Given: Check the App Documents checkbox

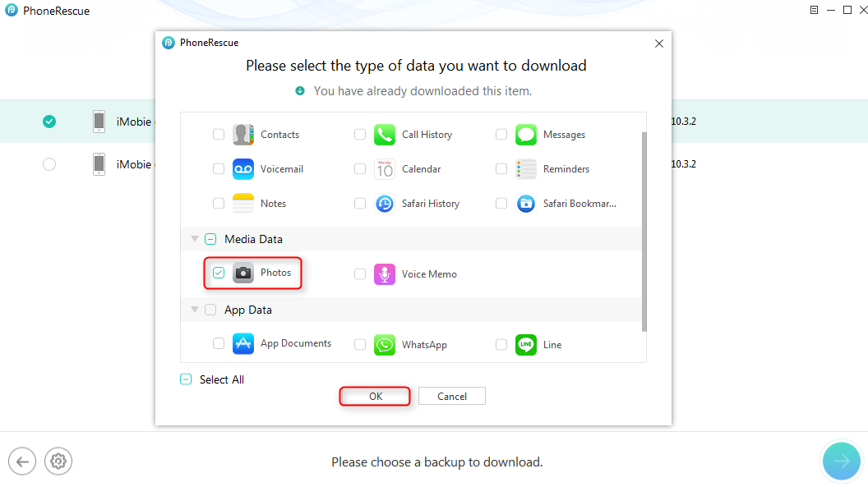Looking at the screenshot, I should click(x=219, y=343).
